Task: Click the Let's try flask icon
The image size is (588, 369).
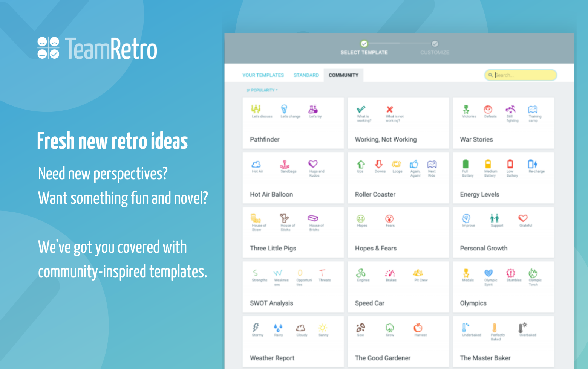Action: [313, 109]
